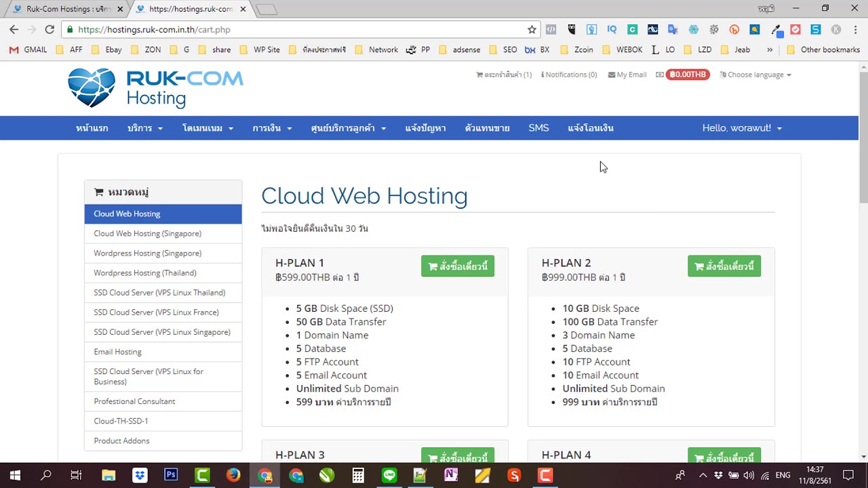
Task: Click the ENG language indicator in tray
Action: click(783, 476)
